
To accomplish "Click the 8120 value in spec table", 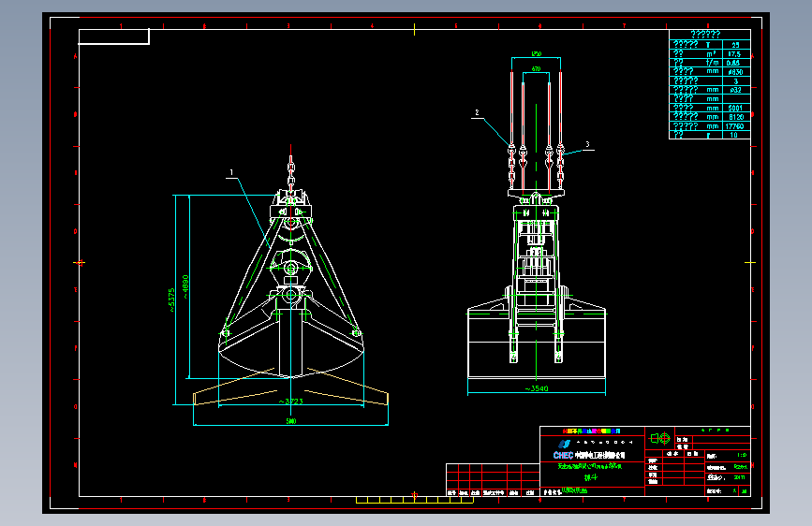I will [736, 117].
